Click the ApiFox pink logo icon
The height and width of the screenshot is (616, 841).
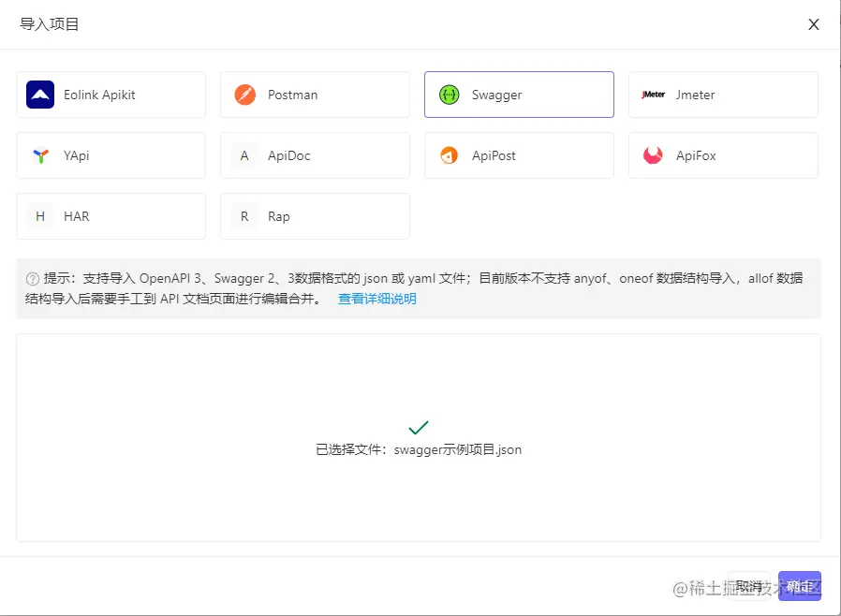pos(653,155)
